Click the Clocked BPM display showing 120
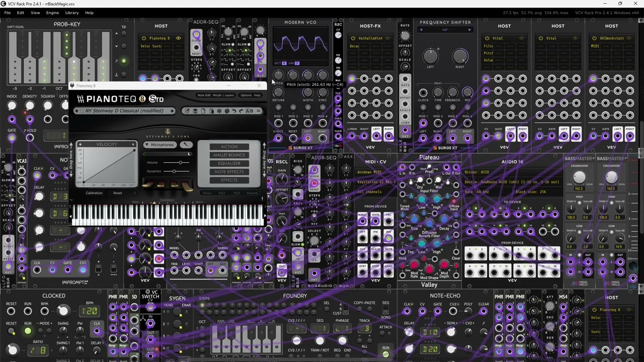Screen dimensions: 644x362 [x=91, y=311]
